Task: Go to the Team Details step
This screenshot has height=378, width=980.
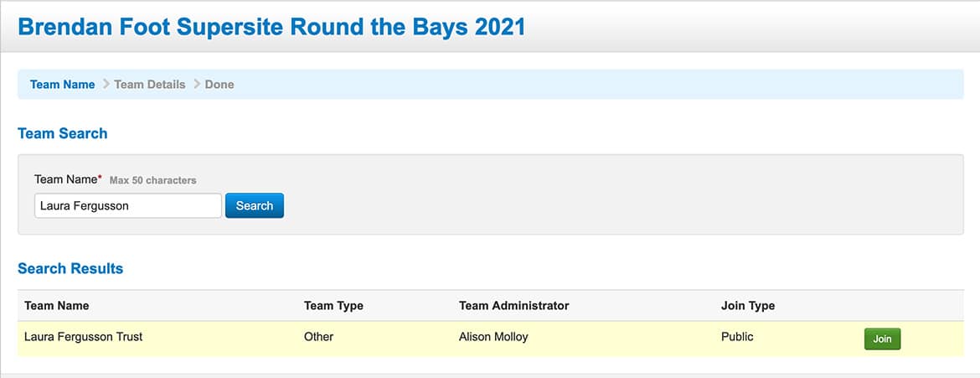Action: 150,85
